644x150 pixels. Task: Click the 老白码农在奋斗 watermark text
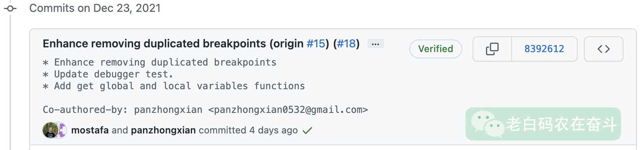pos(561,124)
